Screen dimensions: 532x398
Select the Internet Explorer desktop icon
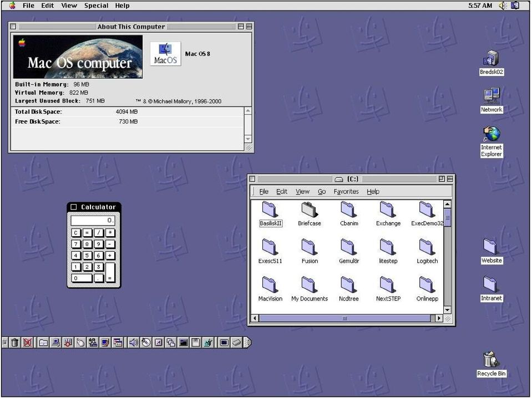click(x=491, y=141)
